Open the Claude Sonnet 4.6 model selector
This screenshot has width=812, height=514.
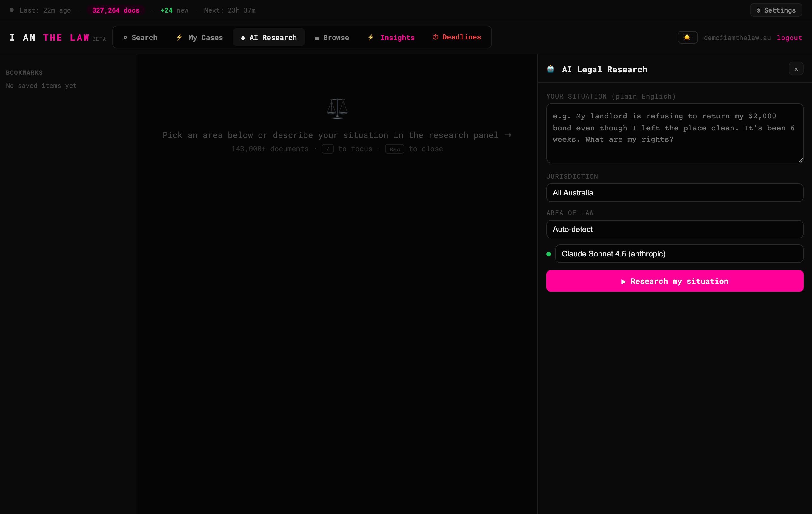point(679,254)
